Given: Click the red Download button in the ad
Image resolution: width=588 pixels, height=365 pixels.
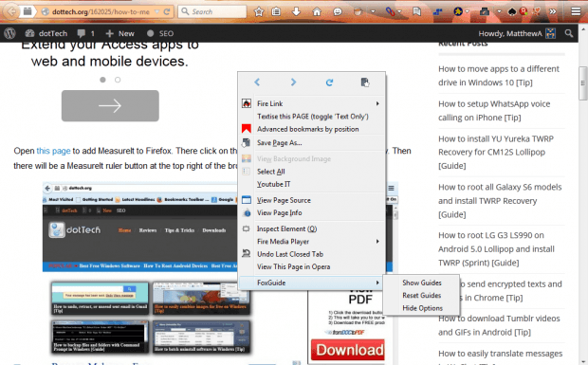Looking at the screenshot, I should coord(348,350).
